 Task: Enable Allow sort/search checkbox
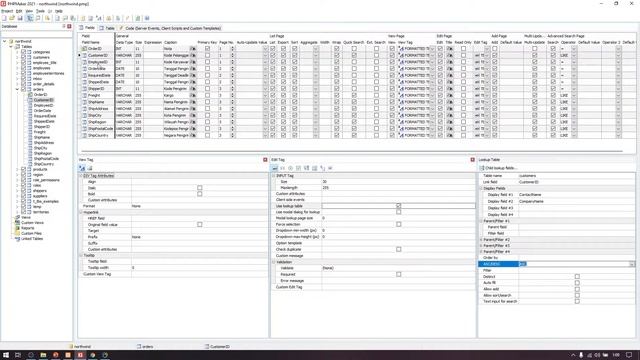(577, 295)
